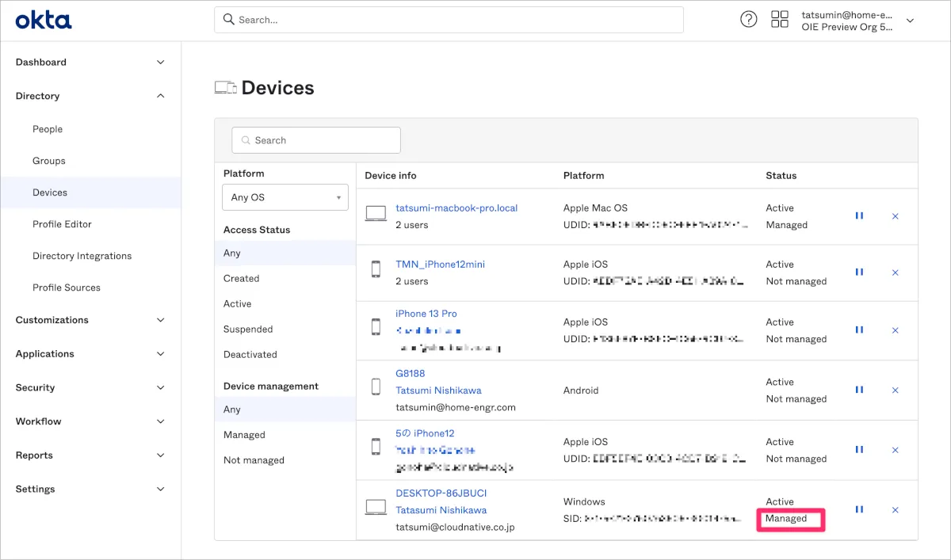Viewport: 951px width, 560px height.
Task: Click the help question mark icon
Action: 748,20
